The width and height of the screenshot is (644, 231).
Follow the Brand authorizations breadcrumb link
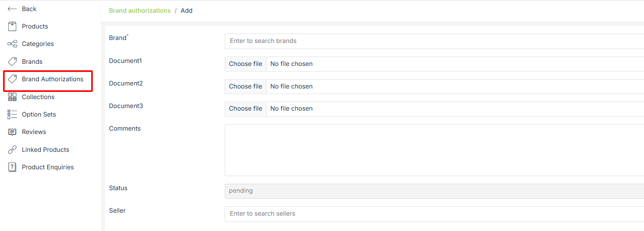coord(140,11)
